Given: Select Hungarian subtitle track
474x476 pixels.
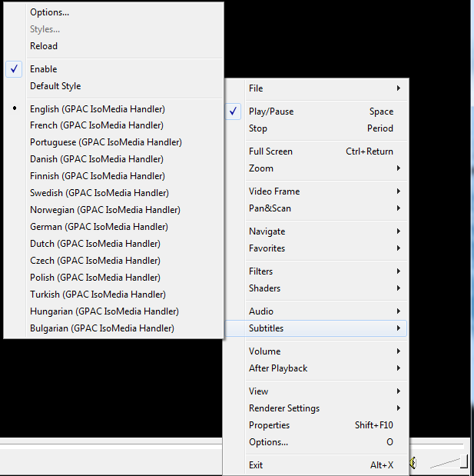Looking at the screenshot, I should tap(114, 311).
